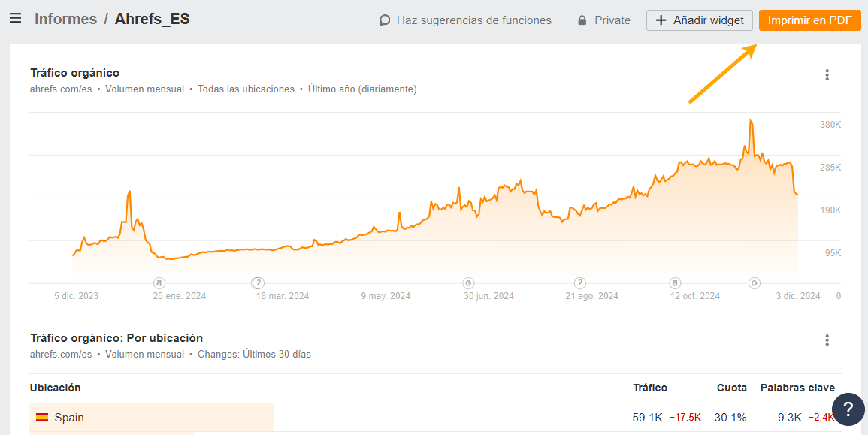This screenshot has width=868, height=435.
Task: Open the help question mark button
Action: coord(848,409)
